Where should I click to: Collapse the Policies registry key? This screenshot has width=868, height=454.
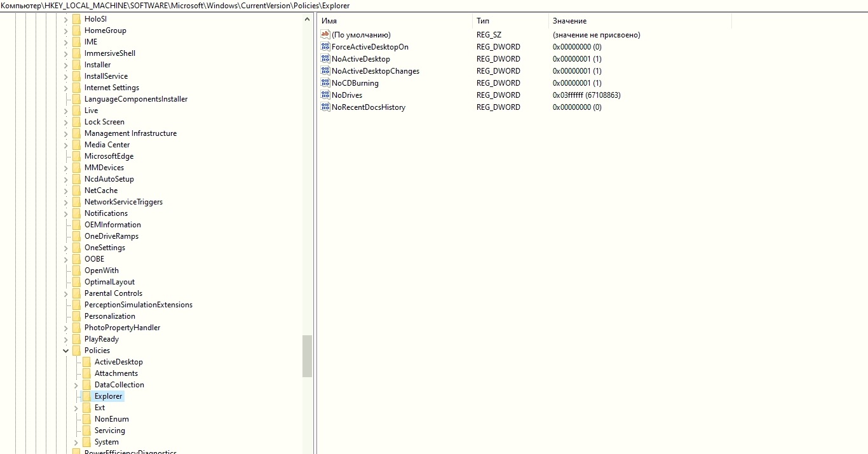[66, 351]
